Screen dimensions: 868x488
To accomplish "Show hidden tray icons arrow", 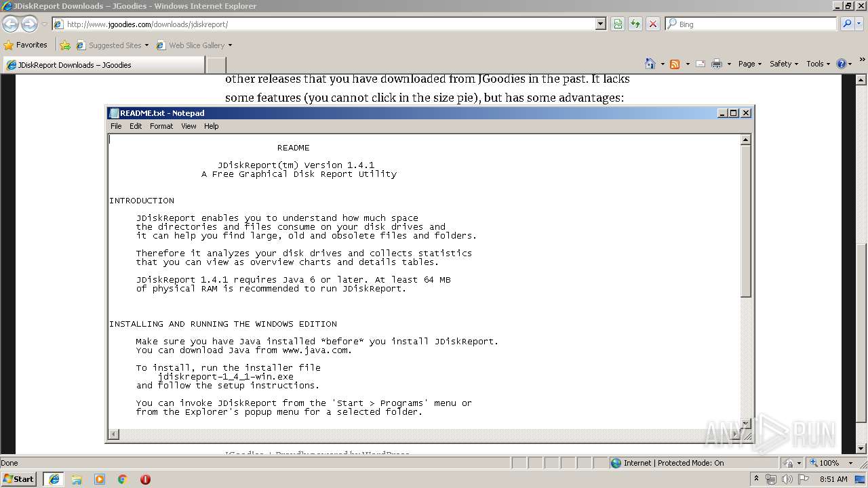I will tap(756, 479).
